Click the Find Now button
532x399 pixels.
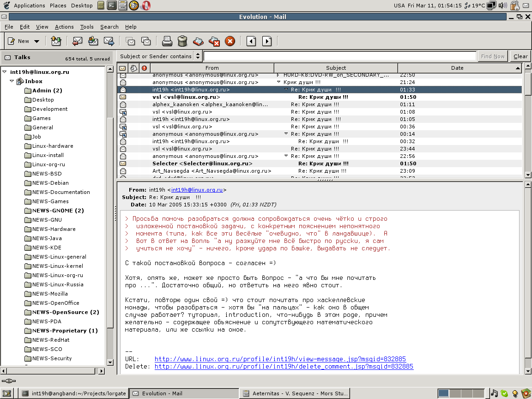tap(493, 56)
